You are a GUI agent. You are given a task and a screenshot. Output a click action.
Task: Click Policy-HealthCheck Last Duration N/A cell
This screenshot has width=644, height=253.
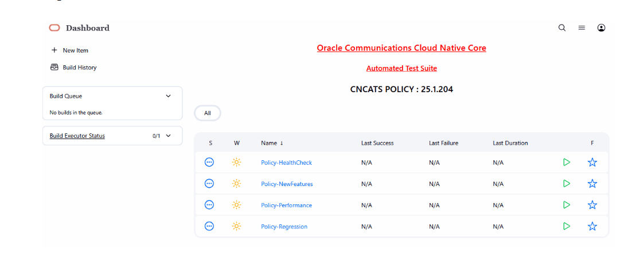pyautogui.click(x=498, y=163)
